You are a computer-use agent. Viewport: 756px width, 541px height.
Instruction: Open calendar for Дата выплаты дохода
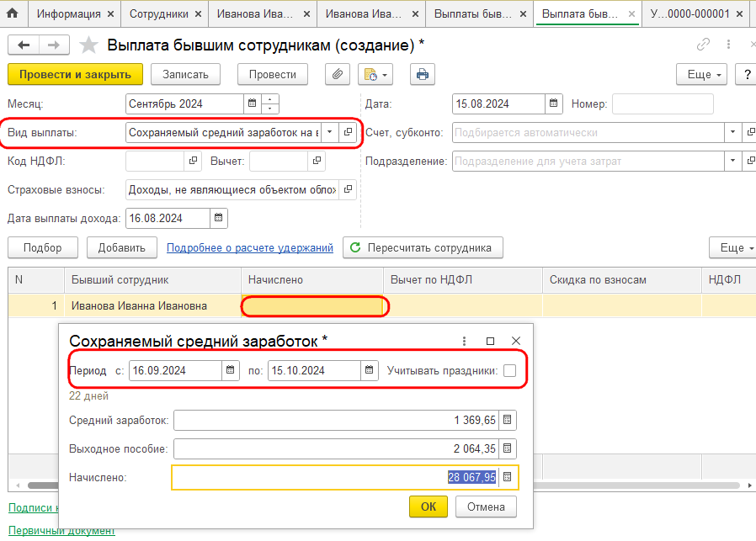(x=218, y=218)
